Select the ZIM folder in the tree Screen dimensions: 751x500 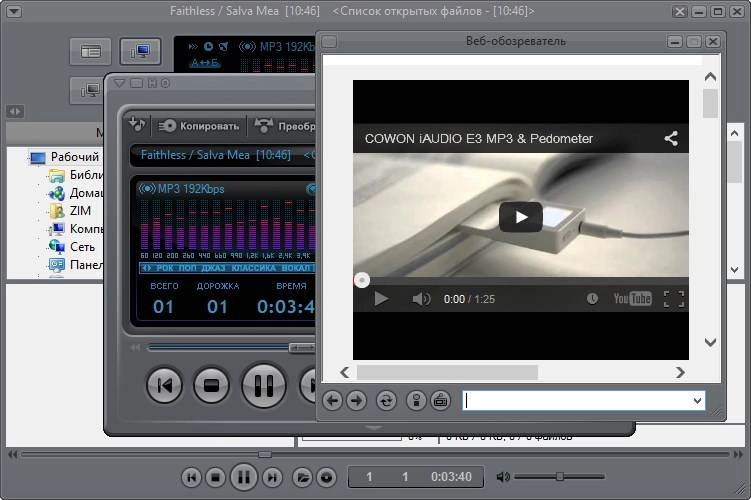[x=80, y=211]
